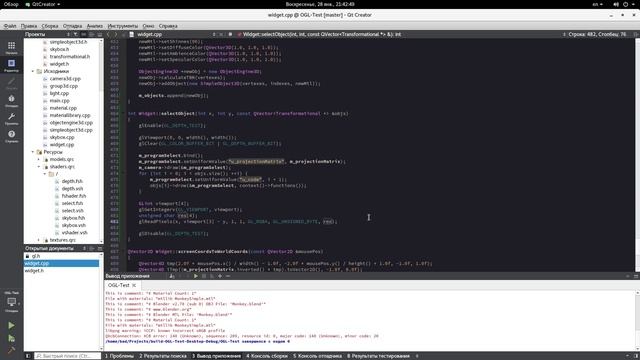Re-run application from output panel toolbar

[196, 276]
